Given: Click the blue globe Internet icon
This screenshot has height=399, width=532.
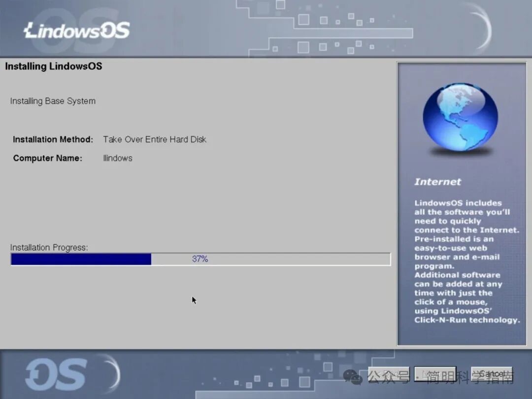Looking at the screenshot, I should pyautogui.click(x=461, y=117).
